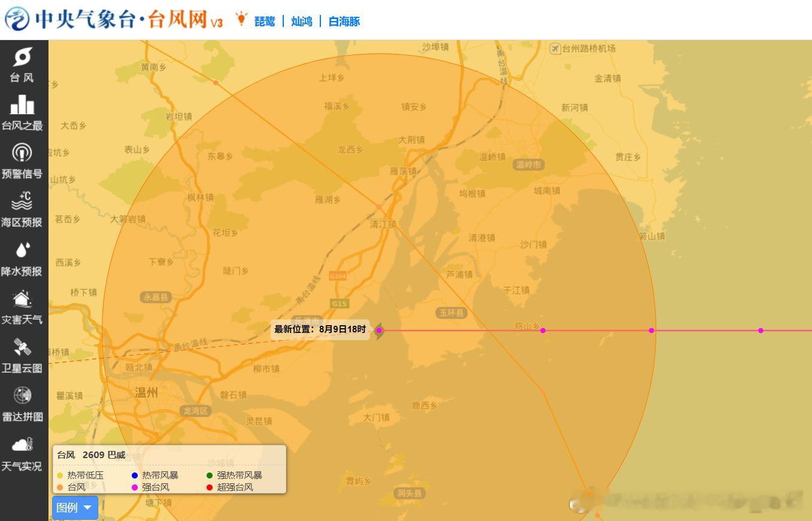The height and width of the screenshot is (521, 812).
Task: Open 灾害天气 severe weather icon
Action: click(22, 298)
